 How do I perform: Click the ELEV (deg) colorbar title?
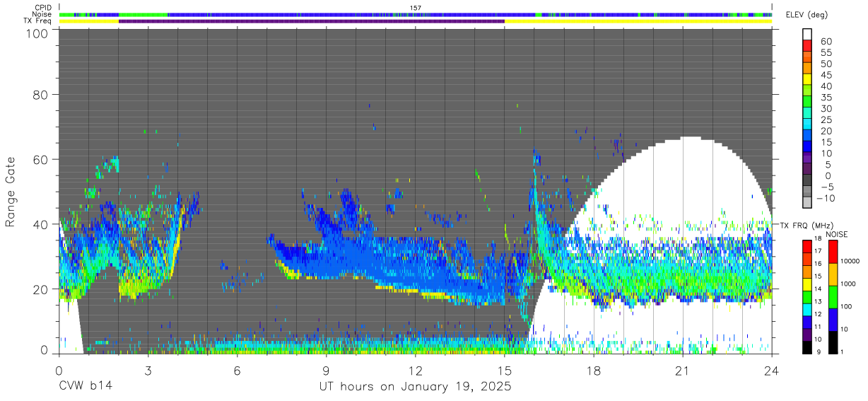[807, 15]
